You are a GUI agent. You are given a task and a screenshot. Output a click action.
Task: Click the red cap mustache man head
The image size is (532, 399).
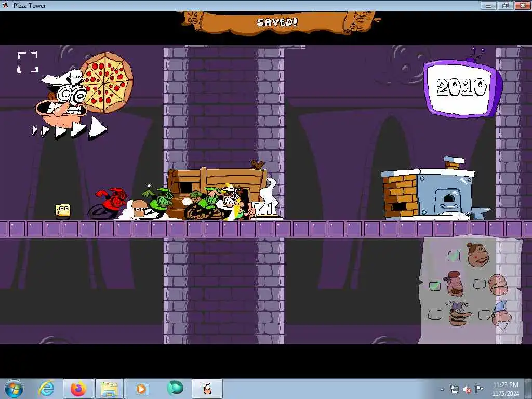454,284
